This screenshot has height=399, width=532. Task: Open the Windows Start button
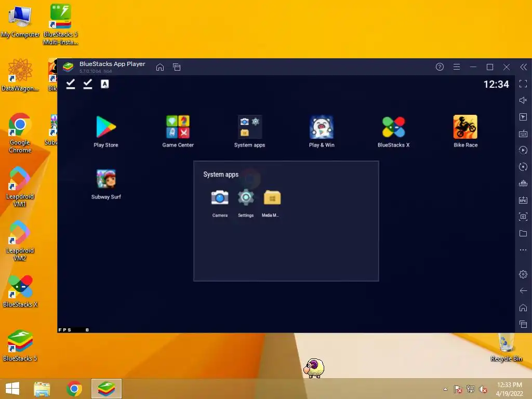12,389
